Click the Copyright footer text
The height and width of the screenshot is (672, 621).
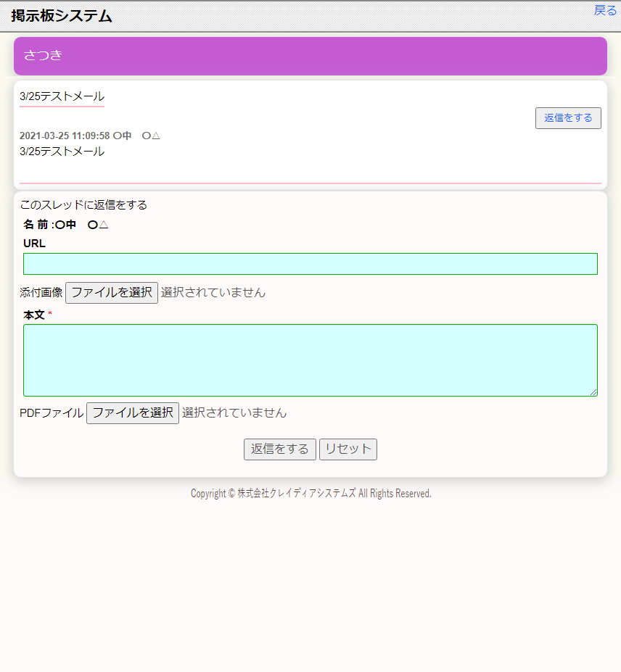coord(310,494)
